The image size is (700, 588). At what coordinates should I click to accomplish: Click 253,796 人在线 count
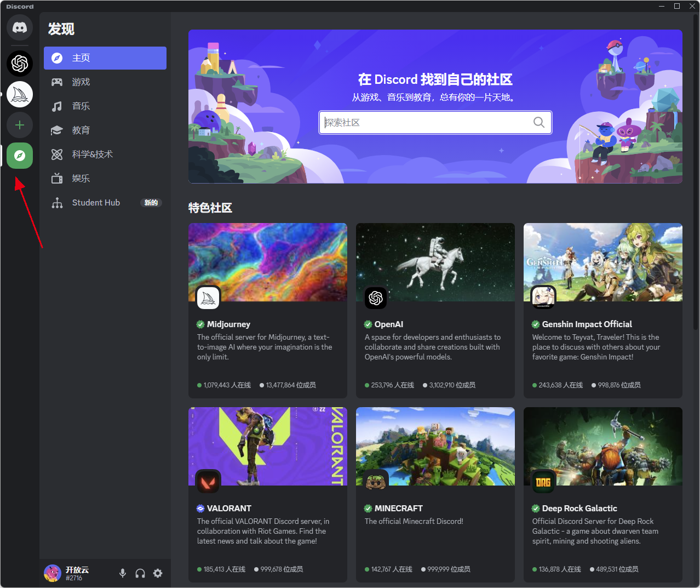[x=393, y=385]
